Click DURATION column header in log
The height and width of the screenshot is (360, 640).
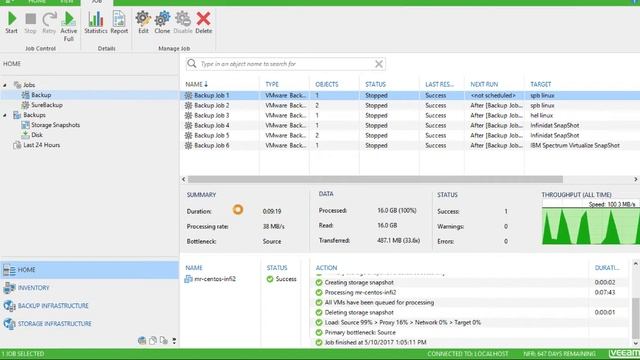(607, 268)
